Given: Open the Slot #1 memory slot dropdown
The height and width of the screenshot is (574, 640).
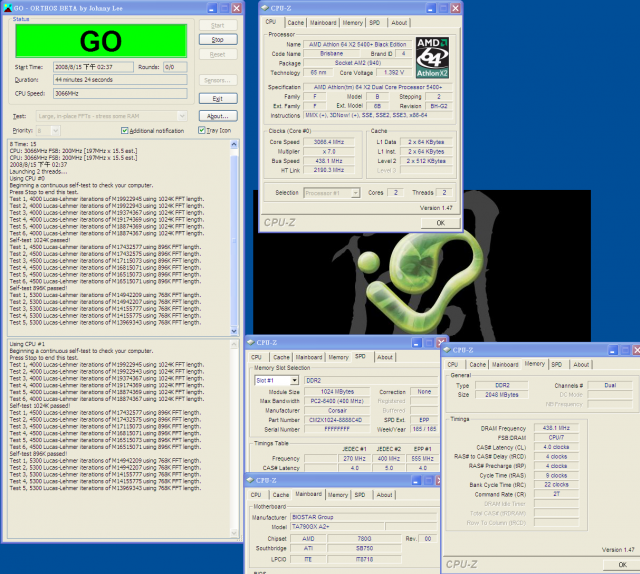Looking at the screenshot, I should pos(294,380).
